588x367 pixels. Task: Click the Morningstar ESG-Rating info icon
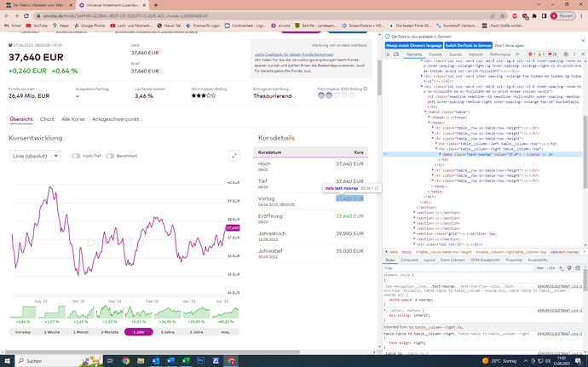(x=366, y=89)
